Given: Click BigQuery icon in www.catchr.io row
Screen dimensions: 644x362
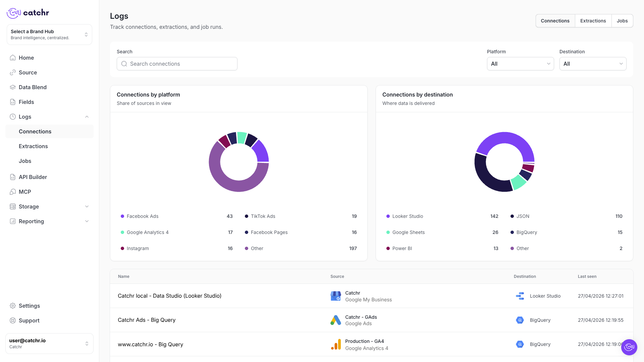Looking at the screenshot, I should [x=520, y=344].
